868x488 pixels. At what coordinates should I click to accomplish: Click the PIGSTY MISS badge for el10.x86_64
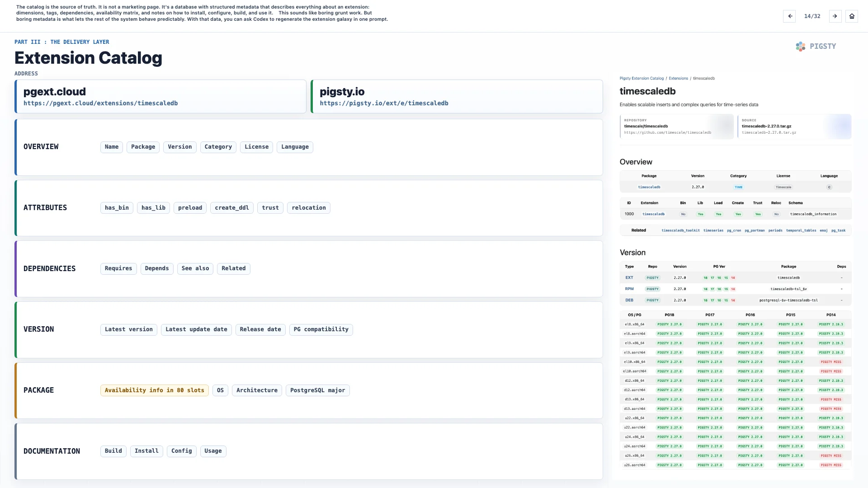(x=831, y=362)
